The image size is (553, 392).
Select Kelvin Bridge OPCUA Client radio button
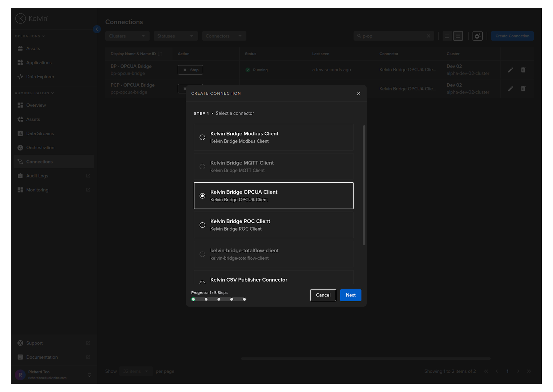(x=202, y=196)
